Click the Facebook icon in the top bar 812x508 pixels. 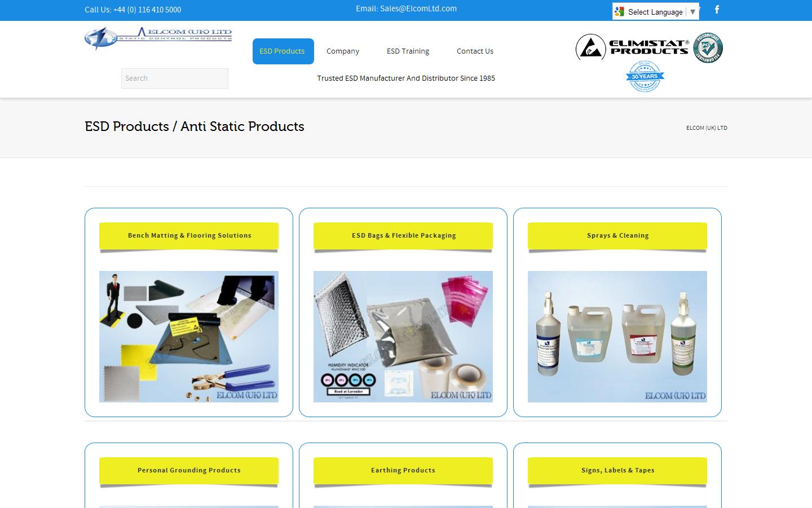pos(717,10)
